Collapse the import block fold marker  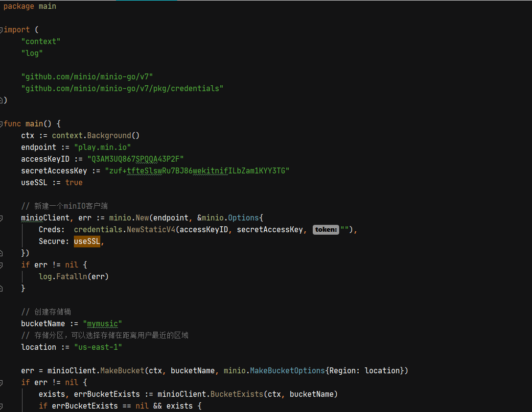[x=1, y=30]
